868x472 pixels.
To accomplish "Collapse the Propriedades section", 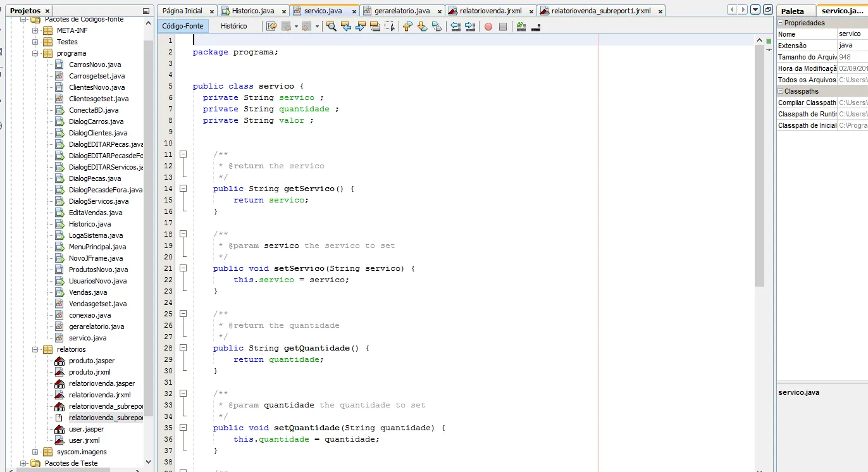I will click(781, 23).
